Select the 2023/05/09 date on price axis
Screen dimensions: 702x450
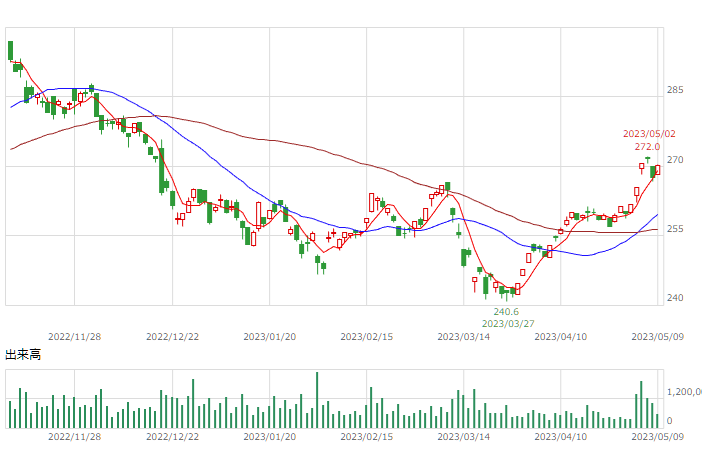(658, 337)
